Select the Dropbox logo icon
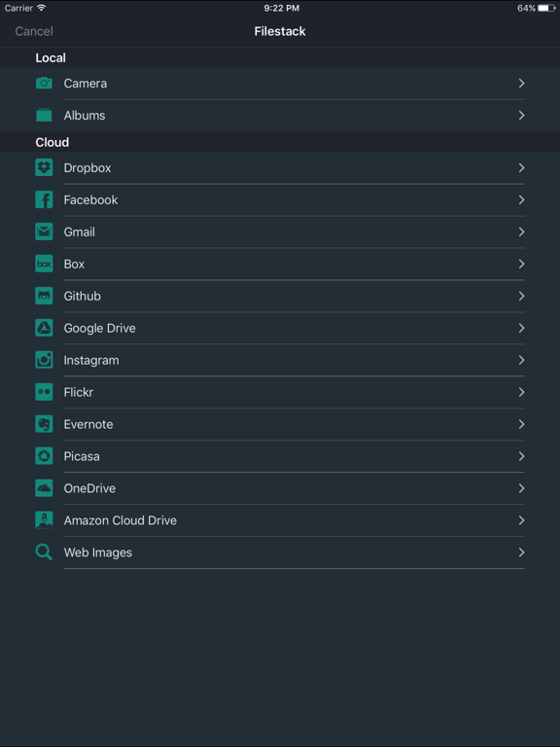 click(44, 167)
